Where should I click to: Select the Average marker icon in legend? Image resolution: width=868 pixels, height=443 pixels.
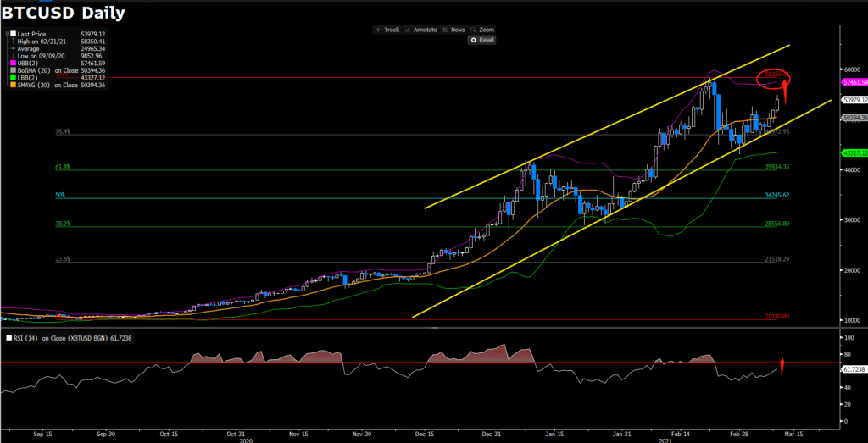click(x=13, y=48)
